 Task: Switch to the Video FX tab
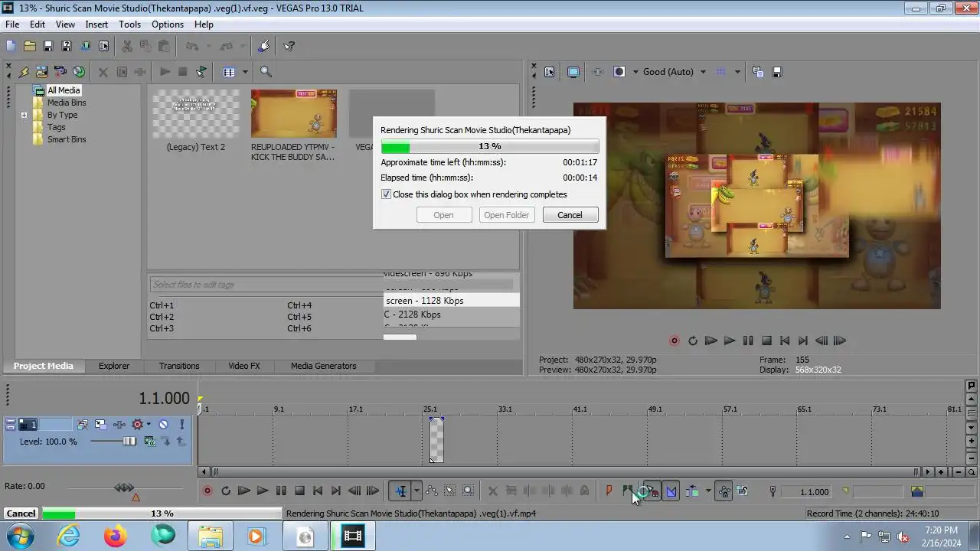(x=244, y=366)
